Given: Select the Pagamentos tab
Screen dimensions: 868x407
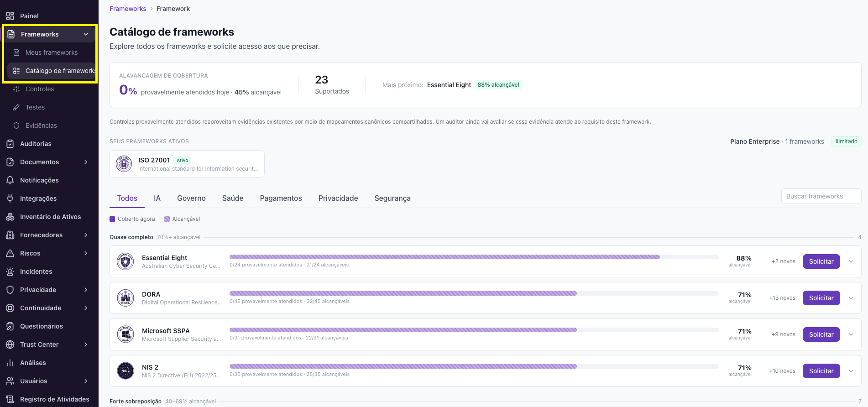Looking at the screenshot, I should tap(281, 198).
